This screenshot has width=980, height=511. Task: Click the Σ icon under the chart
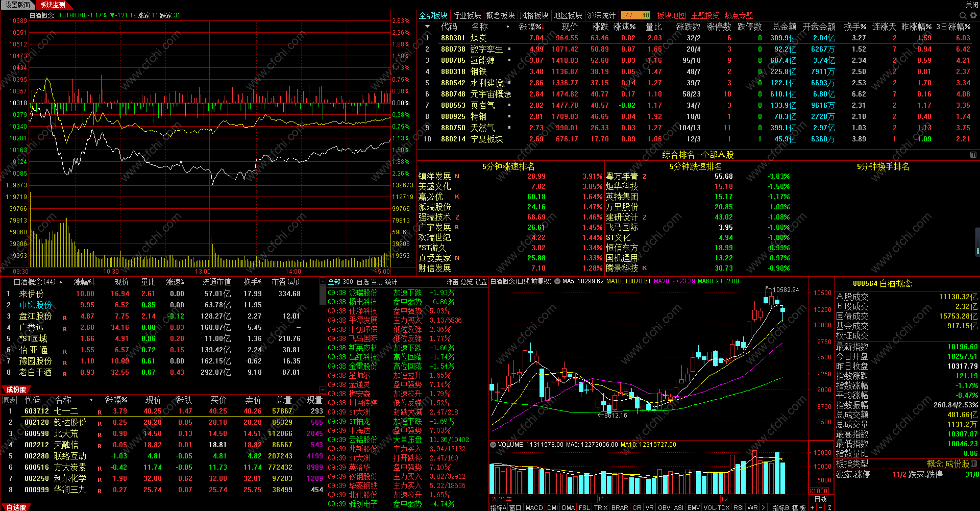tap(829, 507)
